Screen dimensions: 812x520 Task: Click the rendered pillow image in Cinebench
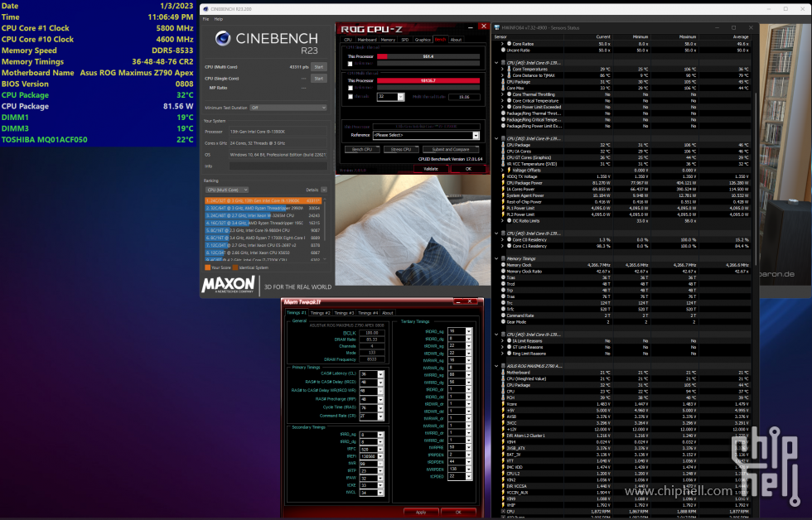tap(413, 230)
